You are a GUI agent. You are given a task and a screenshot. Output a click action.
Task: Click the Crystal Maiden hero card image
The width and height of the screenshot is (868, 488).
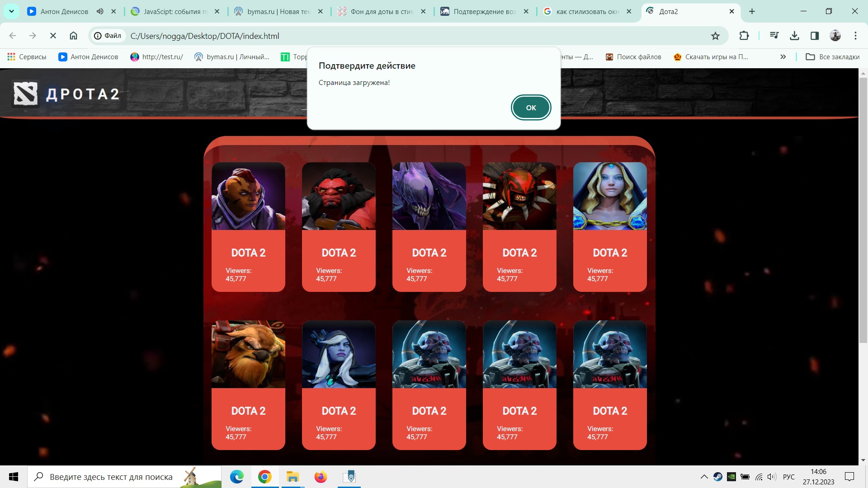609,196
